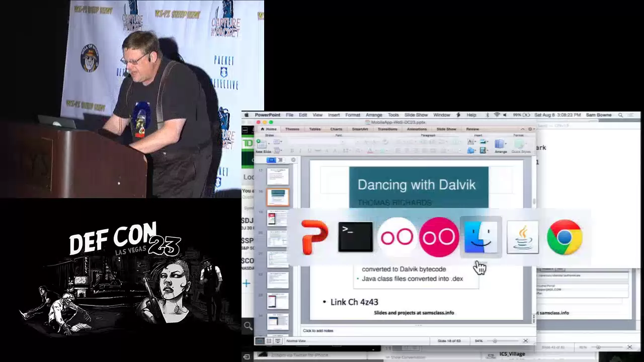
Task: Collapse the PowerPoint ribbon
Action: tap(523, 129)
